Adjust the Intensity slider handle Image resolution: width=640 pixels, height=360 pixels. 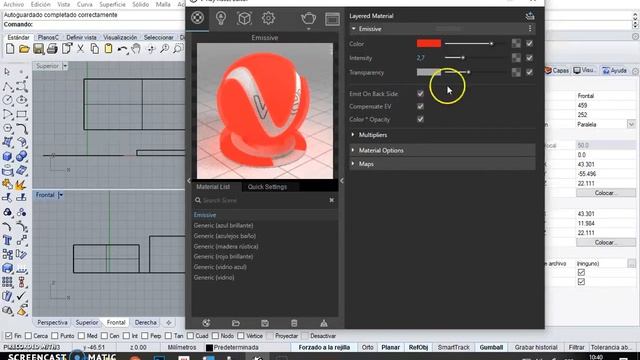463,58
